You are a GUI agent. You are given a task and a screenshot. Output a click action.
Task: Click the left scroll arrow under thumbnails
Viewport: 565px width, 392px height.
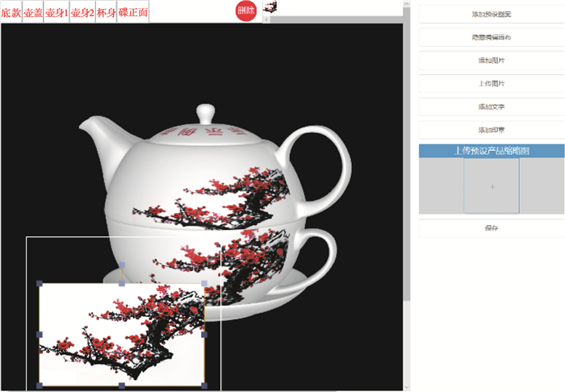tap(267, 19)
